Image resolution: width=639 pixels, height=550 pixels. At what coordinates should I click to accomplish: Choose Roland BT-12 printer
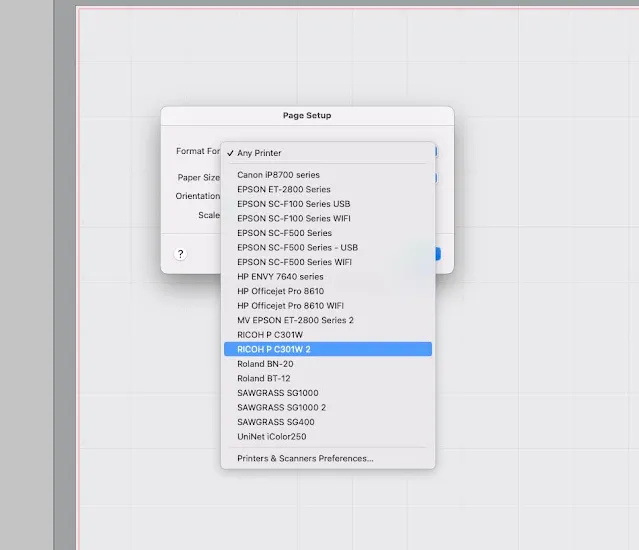[x=328, y=378]
